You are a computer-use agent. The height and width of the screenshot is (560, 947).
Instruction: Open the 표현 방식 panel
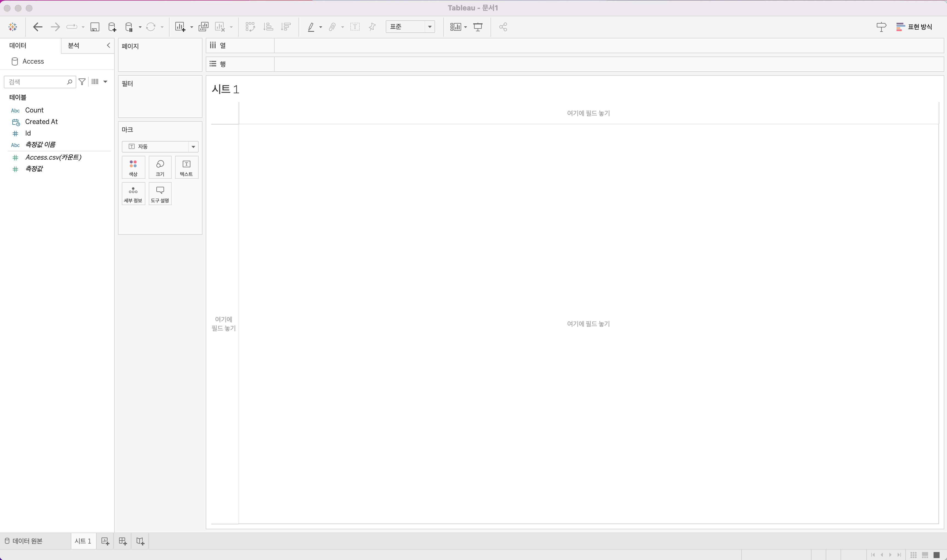click(x=914, y=27)
